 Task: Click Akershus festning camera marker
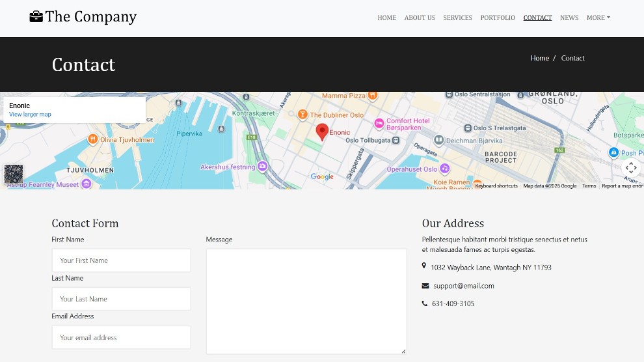(262, 166)
